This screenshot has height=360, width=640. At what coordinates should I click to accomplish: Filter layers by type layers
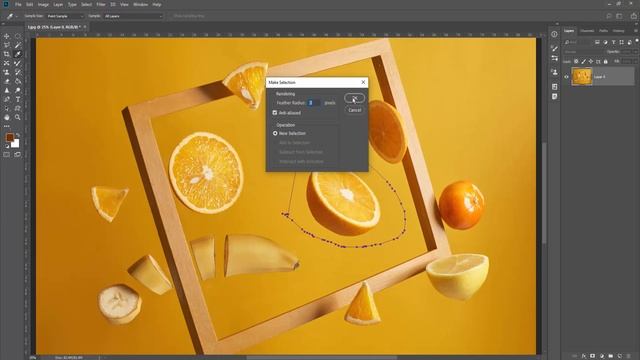pos(613,42)
